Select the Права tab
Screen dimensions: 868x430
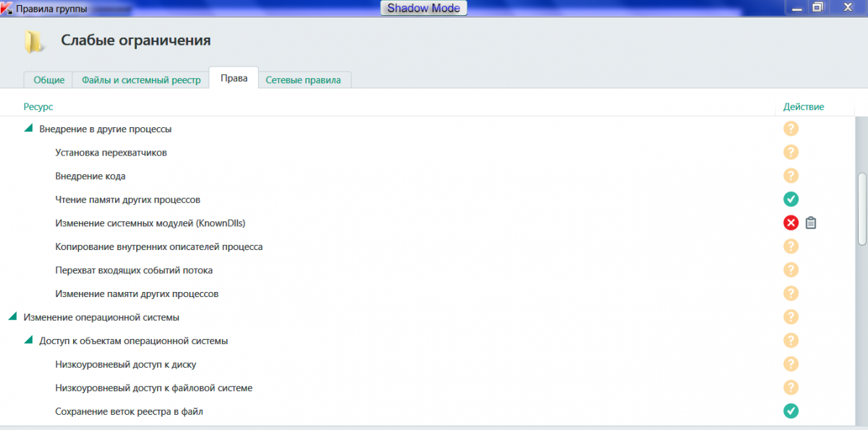(x=234, y=78)
